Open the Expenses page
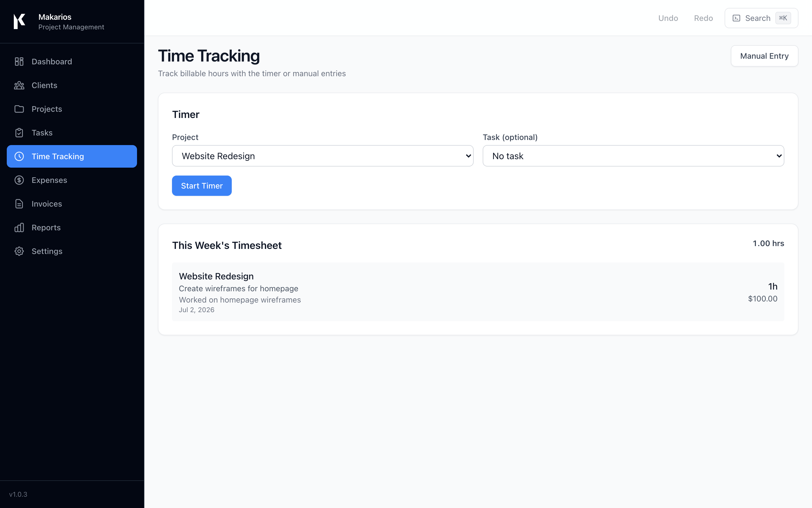This screenshot has height=508, width=812. (x=72, y=180)
